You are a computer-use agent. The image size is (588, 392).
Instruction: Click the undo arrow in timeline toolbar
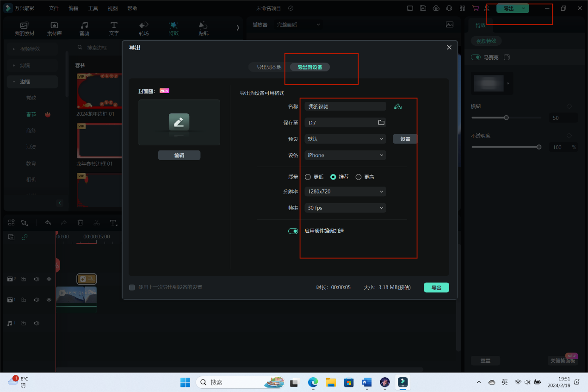click(x=48, y=223)
